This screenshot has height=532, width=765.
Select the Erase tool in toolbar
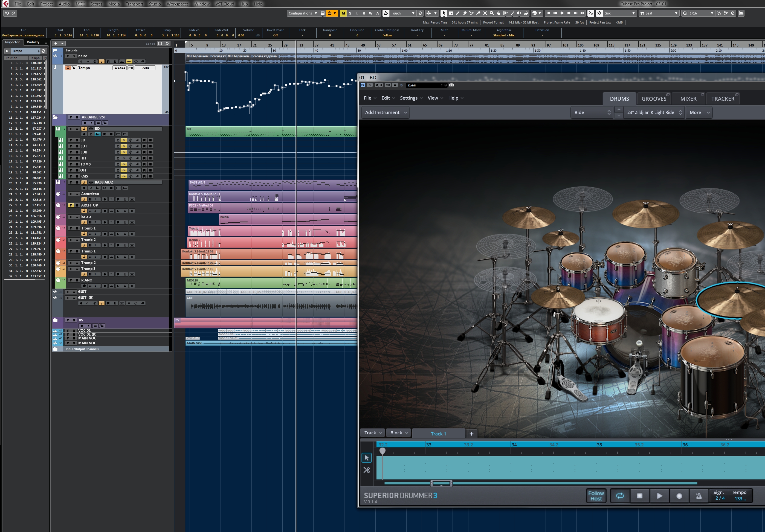pos(465,13)
